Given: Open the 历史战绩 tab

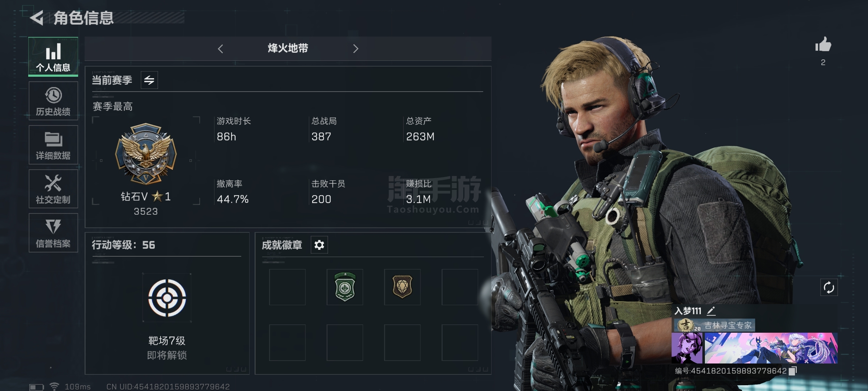Looking at the screenshot, I should 53,101.
